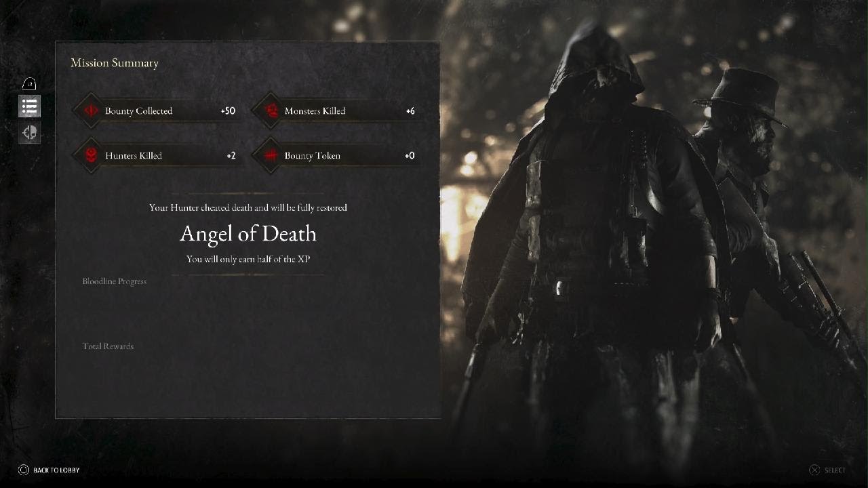Click the +2 hunters killed value
The image size is (868, 488).
click(231, 155)
